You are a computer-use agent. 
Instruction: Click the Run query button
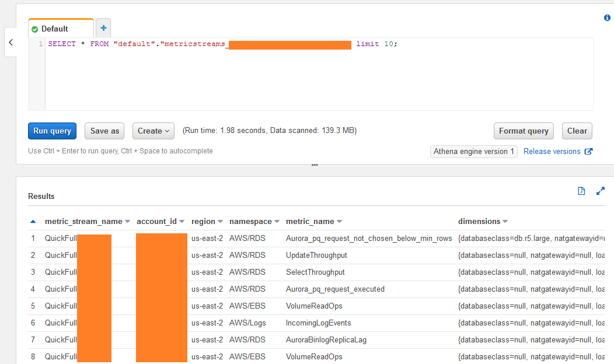pyautogui.click(x=52, y=131)
